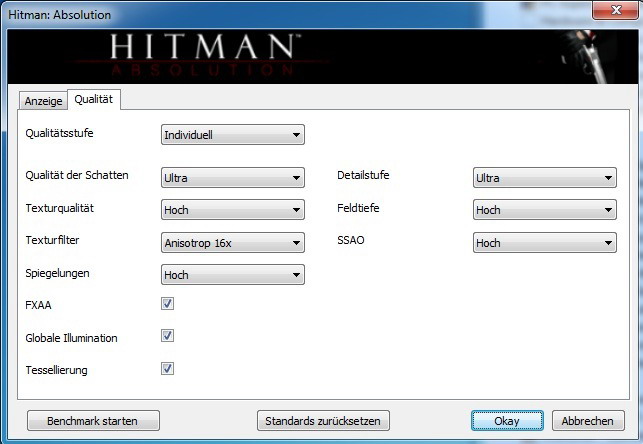Click the Qualitätsstufe label
Screen dimensions: 643x444
click(x=59, y=133)
